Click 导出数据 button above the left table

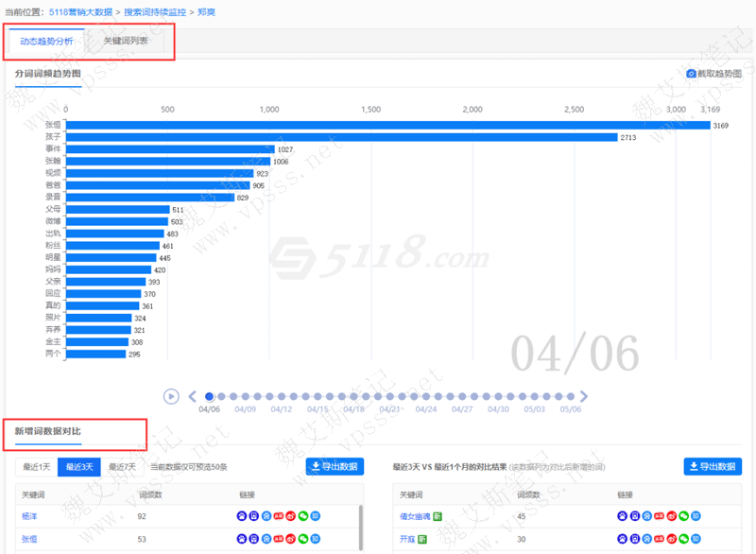coord(334,466)
